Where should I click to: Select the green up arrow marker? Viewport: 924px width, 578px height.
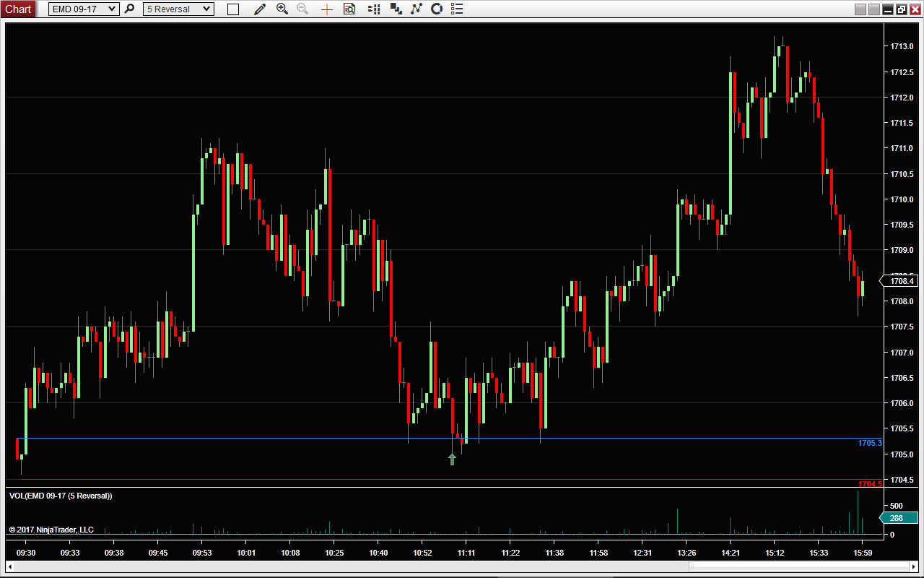pos(453,459)
